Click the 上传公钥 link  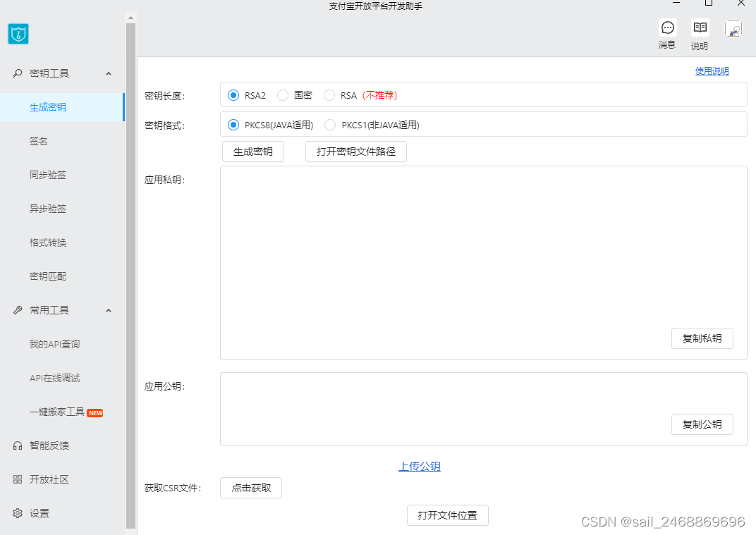420,466
